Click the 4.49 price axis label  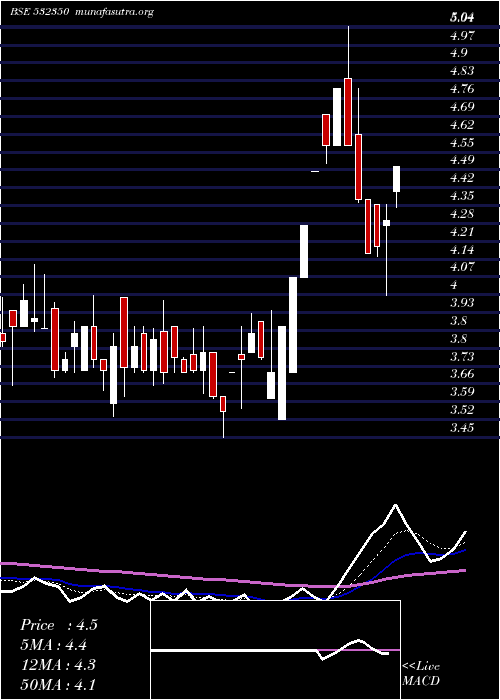click(x=462, y=160)
